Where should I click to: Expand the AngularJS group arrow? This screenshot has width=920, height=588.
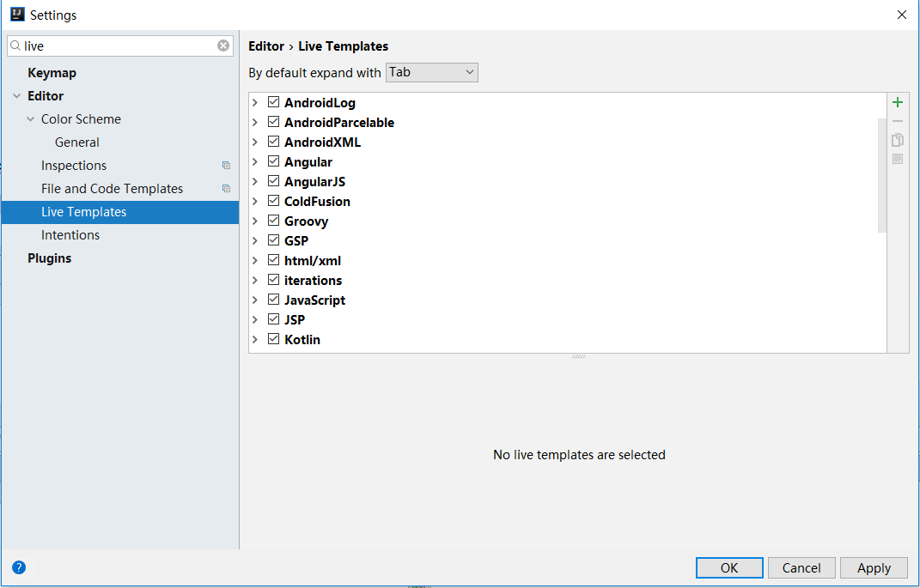[x=254, y=182]
